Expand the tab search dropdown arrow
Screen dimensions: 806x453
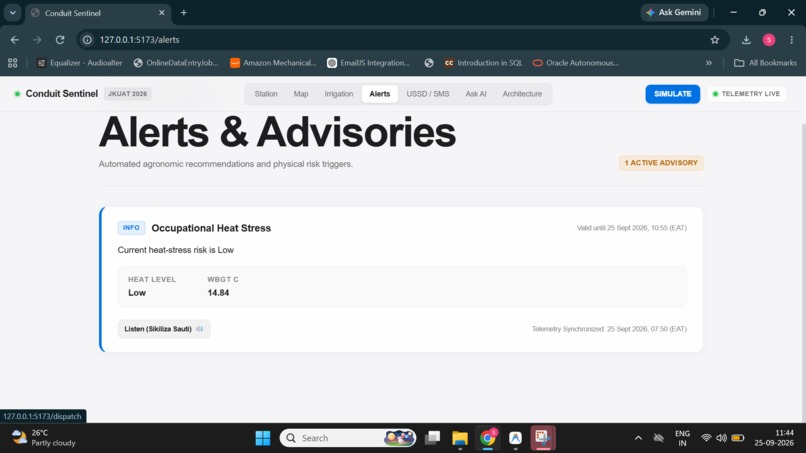point(12,12)
